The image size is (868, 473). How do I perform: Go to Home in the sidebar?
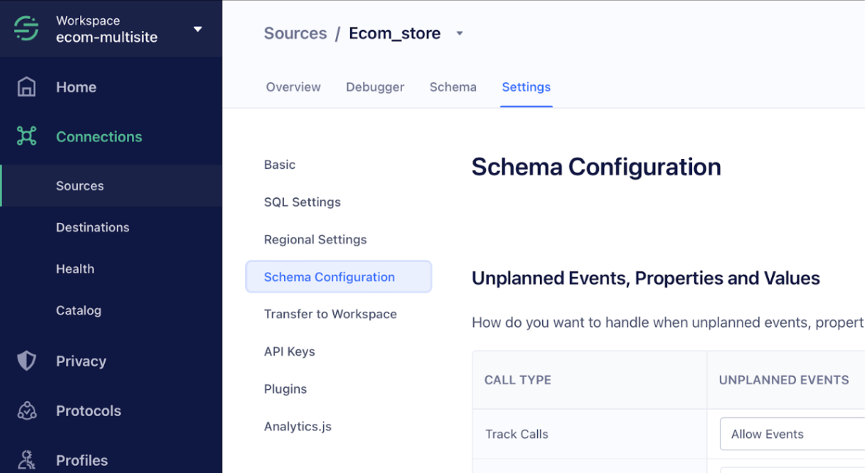[x=76, y=87]
